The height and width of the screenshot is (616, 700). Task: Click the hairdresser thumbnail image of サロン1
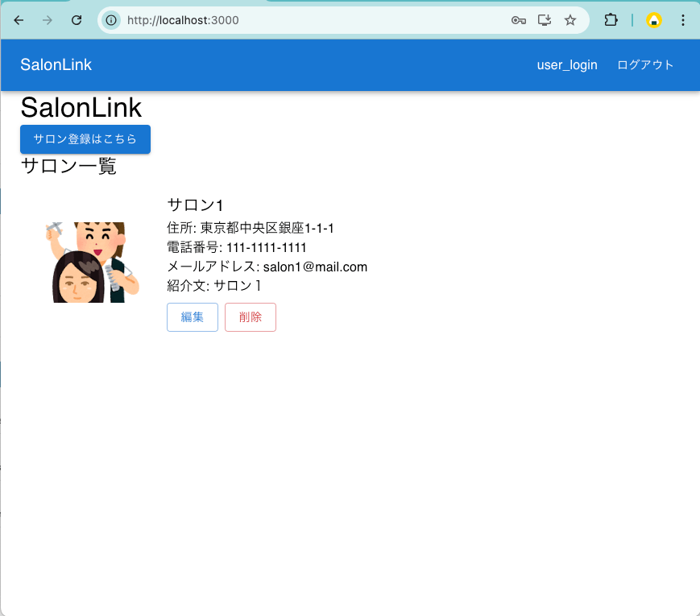93,263
